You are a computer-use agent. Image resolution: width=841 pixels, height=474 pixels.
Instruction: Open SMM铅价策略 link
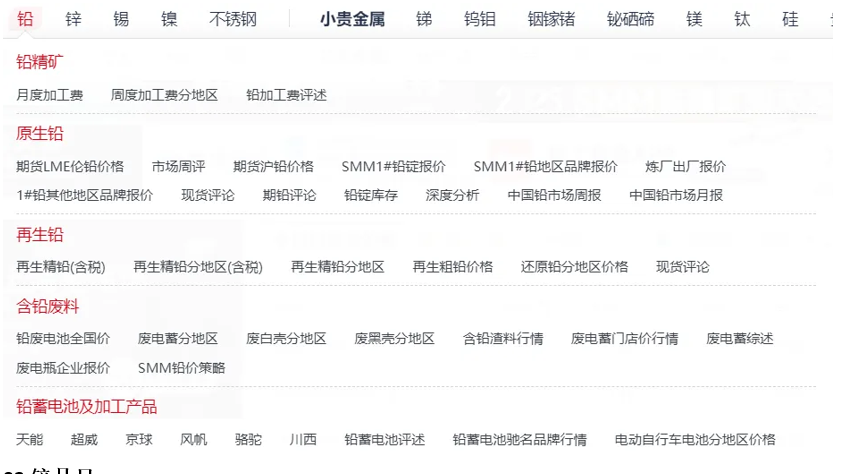(x=181, y=368)
